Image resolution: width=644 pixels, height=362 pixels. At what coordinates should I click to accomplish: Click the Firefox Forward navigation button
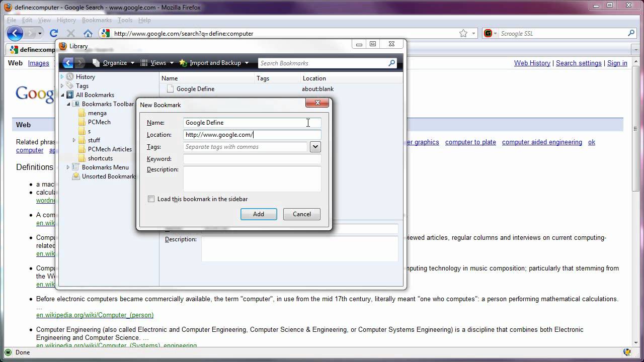(30, 33)
